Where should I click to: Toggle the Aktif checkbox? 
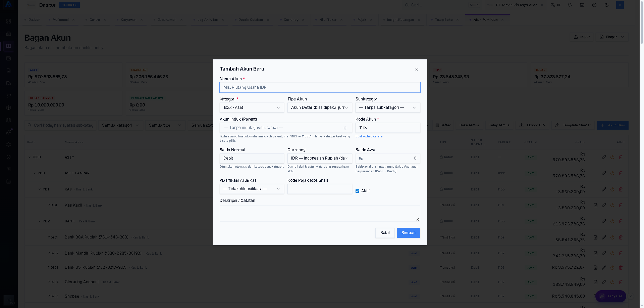tap(357, 191)
